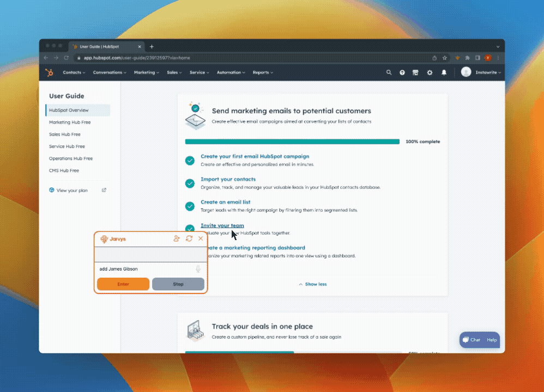Expand the Contacts menu

[74, 72]
